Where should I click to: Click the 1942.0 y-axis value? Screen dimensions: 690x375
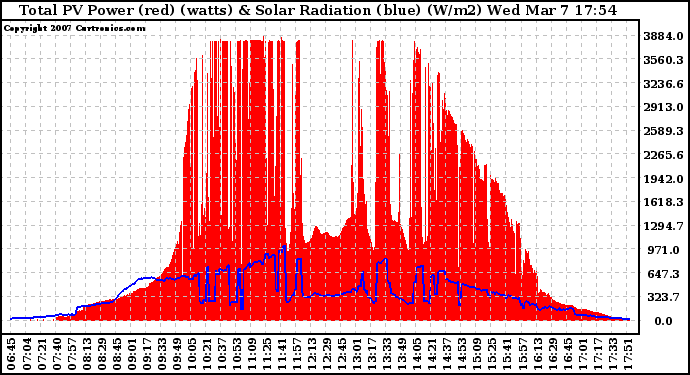(x=663, y=179)
